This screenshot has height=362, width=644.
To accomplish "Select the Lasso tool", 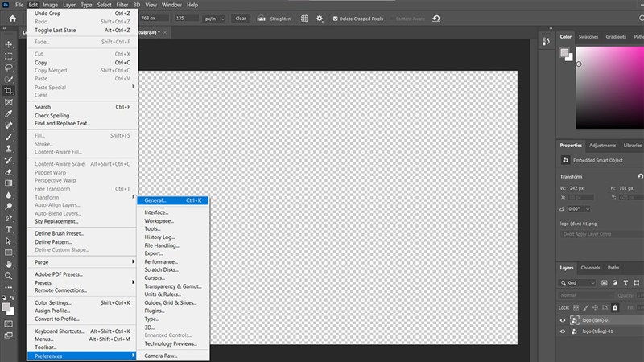I will (9, 68).
